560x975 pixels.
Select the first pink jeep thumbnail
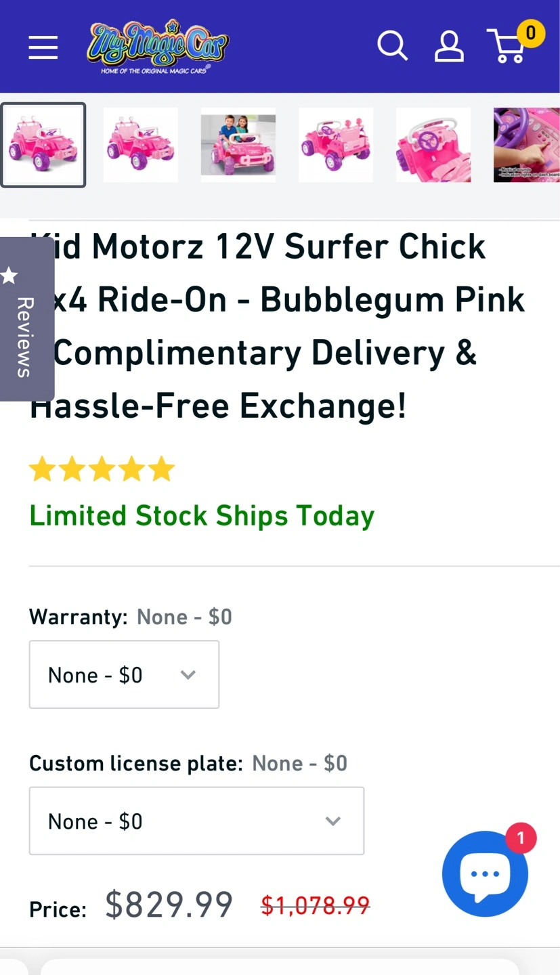pyautogui.click(x=43, y=145)
